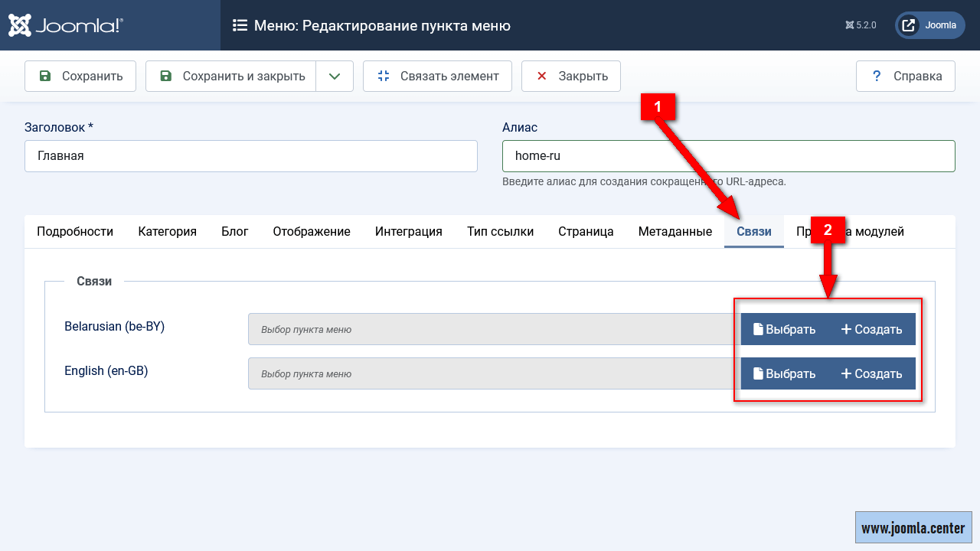The height and width of the screenshot is (551, 980).
Task: Open the site via Joomla user button
Action: pyautogui.click(x=929, y=25)
